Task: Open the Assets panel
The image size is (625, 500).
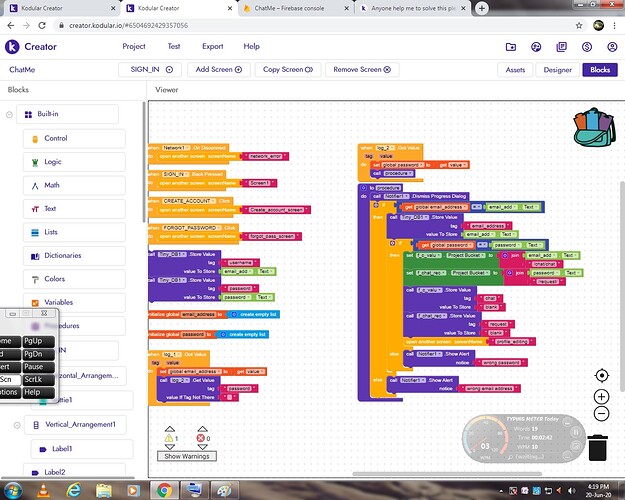Action: [x=515, y=70]
